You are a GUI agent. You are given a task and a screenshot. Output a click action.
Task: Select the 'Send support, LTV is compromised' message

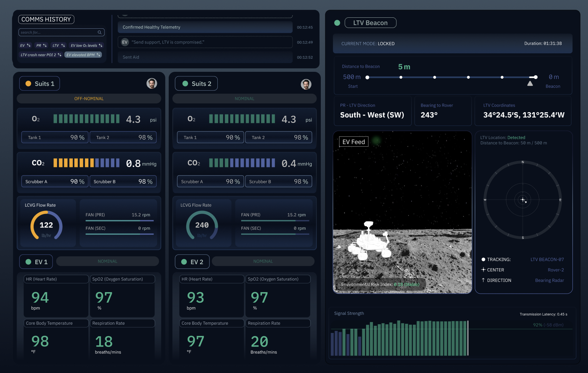(x=205, y=42)
